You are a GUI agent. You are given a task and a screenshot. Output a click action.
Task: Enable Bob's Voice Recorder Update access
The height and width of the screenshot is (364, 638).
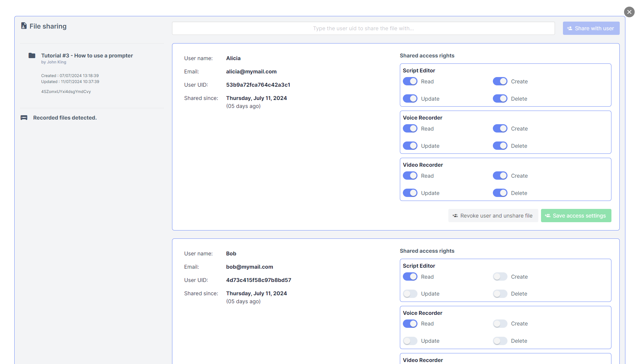[410, 341]
